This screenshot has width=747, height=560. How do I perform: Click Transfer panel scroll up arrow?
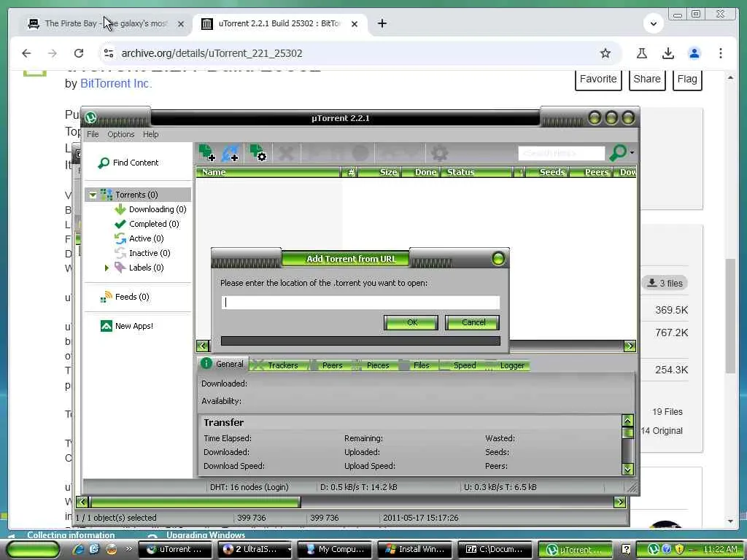pos(627,421)
